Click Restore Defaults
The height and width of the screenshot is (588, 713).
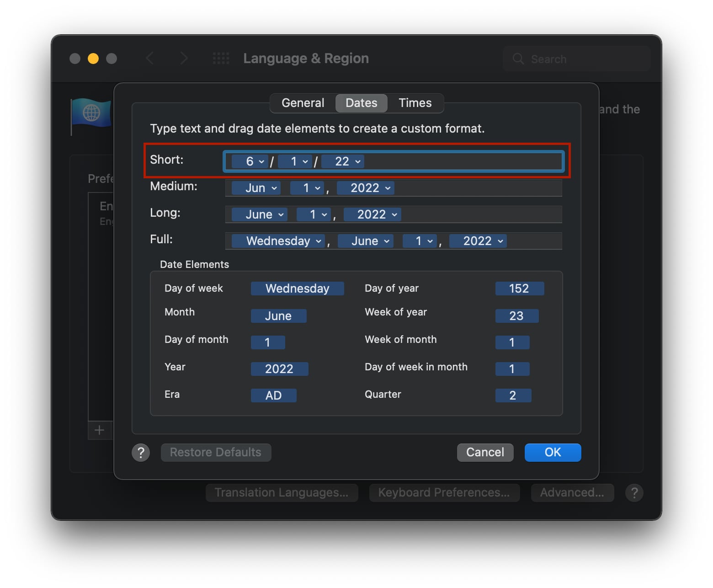(x=216, y=452)
